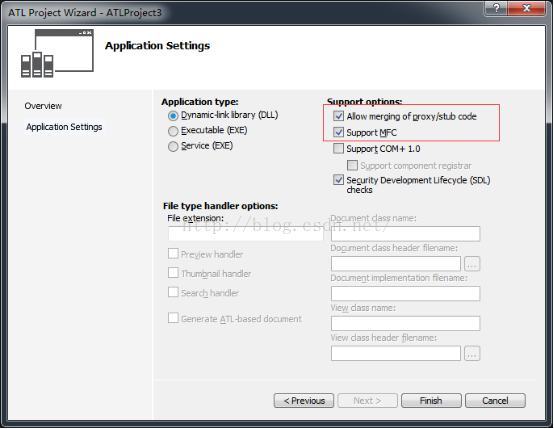The image size is (554, 429).
Task: Click the View class header filename field
Action: pos(396,353)
